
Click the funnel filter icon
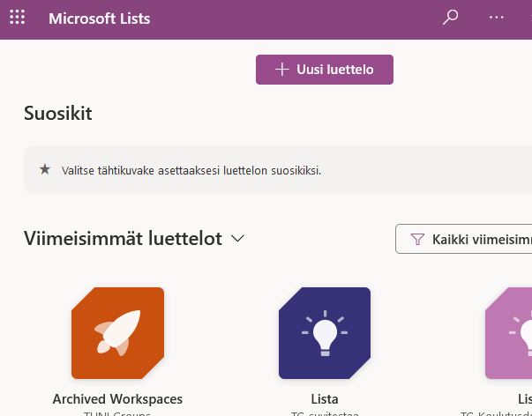[417, 239]
